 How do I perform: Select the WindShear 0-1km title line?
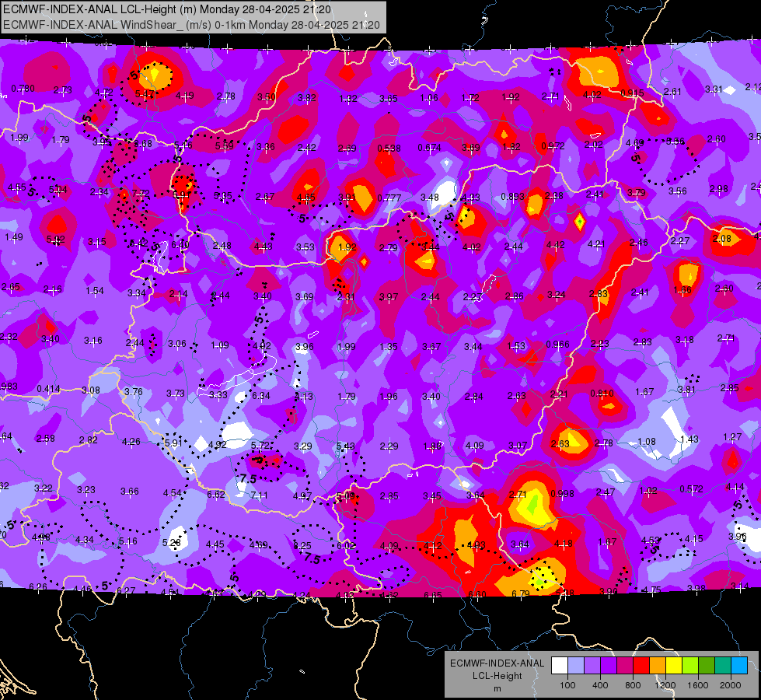pyautogui.click(x=191, y=25)
